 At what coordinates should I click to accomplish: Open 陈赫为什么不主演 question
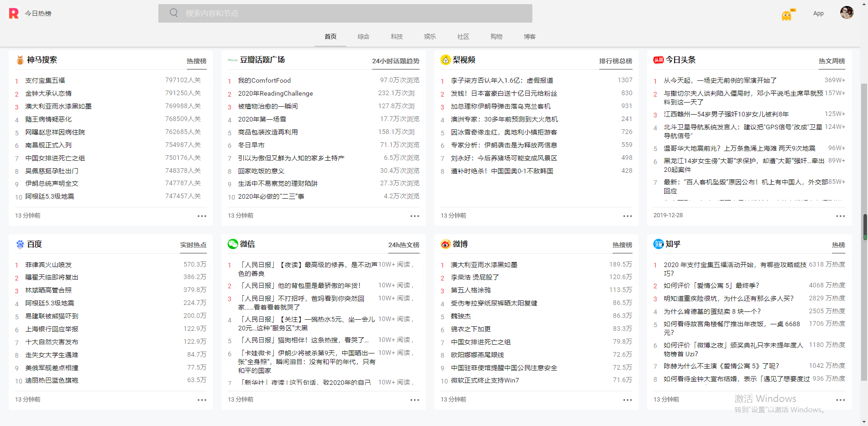(x=722, y=366)
